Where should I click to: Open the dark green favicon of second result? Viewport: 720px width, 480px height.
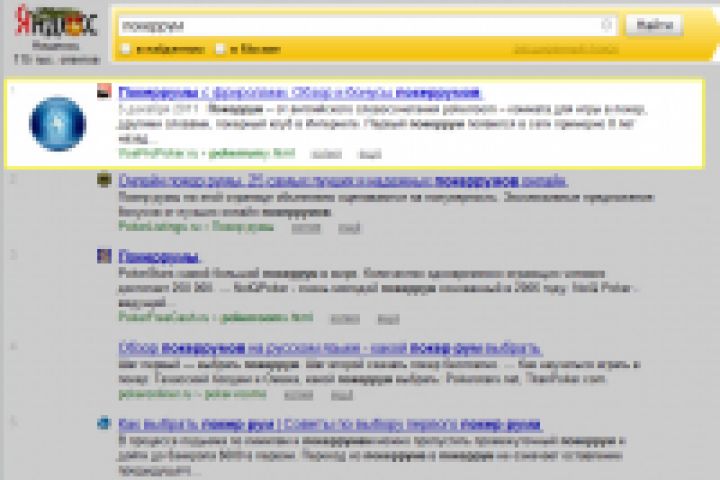pyautogui.click(x=104, y=179)
